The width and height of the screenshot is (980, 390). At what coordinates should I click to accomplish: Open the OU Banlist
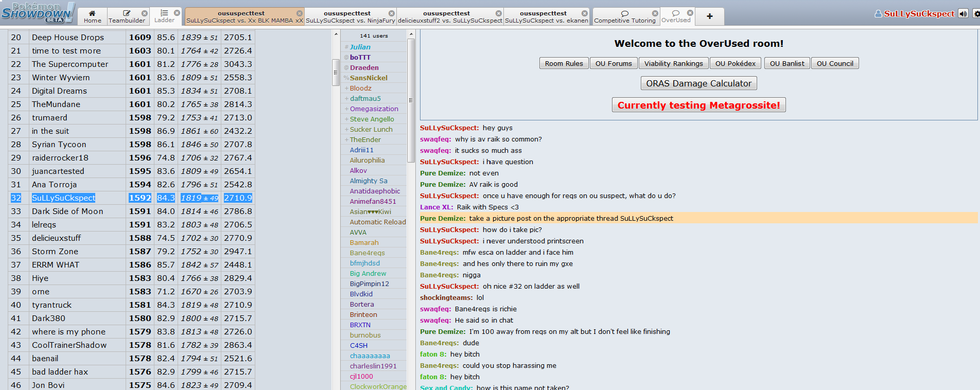786,63
